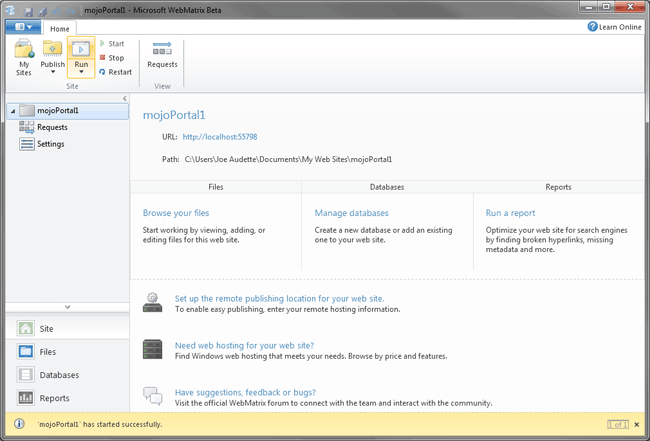
Task: Open the localhost:55798 URL link
Action: (220, 136)
